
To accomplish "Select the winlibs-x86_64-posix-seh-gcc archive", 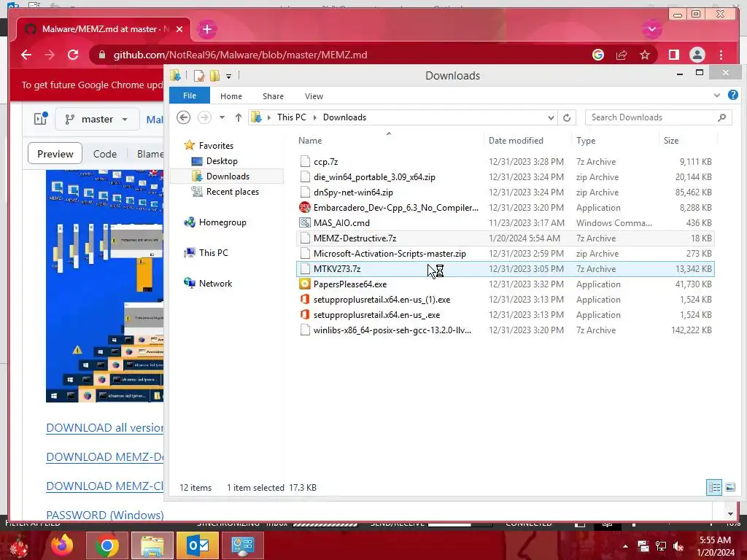I will (x=505, y=330).
